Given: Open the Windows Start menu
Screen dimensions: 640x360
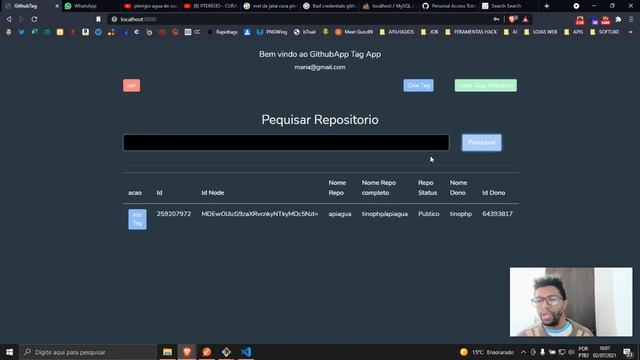Looking at the screenshot, I should point(9,352).
